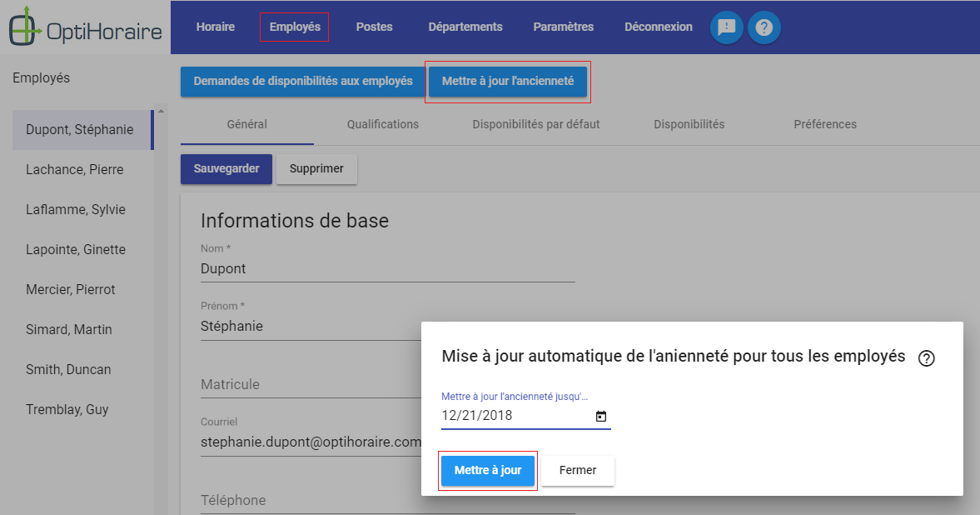The width and height of the screenshot is (980, 515).
Task: Click the Supprimer button
Action: click(x=316, y=169)
